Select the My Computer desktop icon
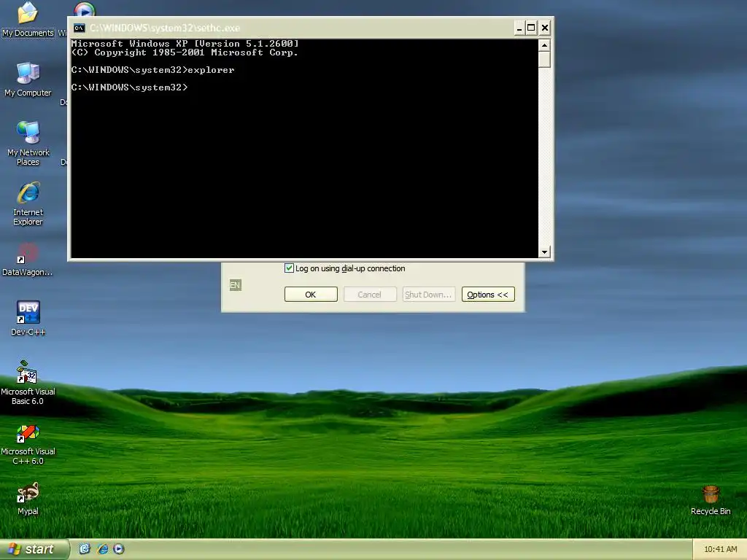The image size is (747, 560). [x=28, y=79]
